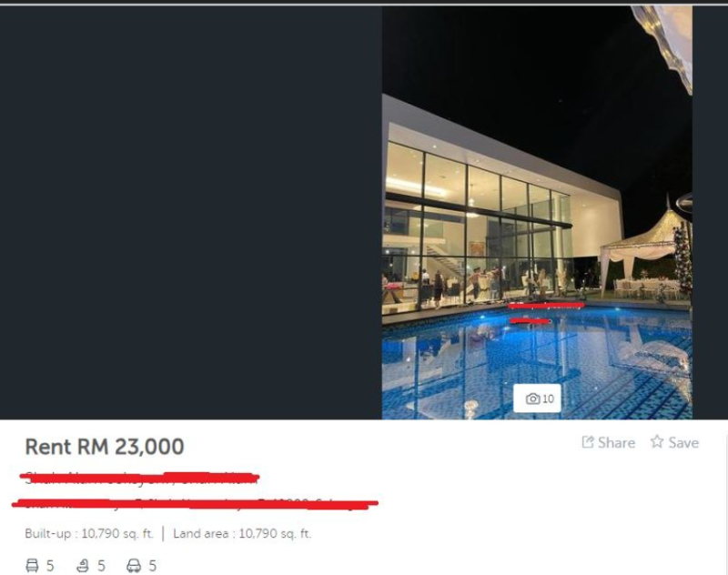
Task: Open the 10 photos count number
Action: pyautogui.click(x=548, y=399)
